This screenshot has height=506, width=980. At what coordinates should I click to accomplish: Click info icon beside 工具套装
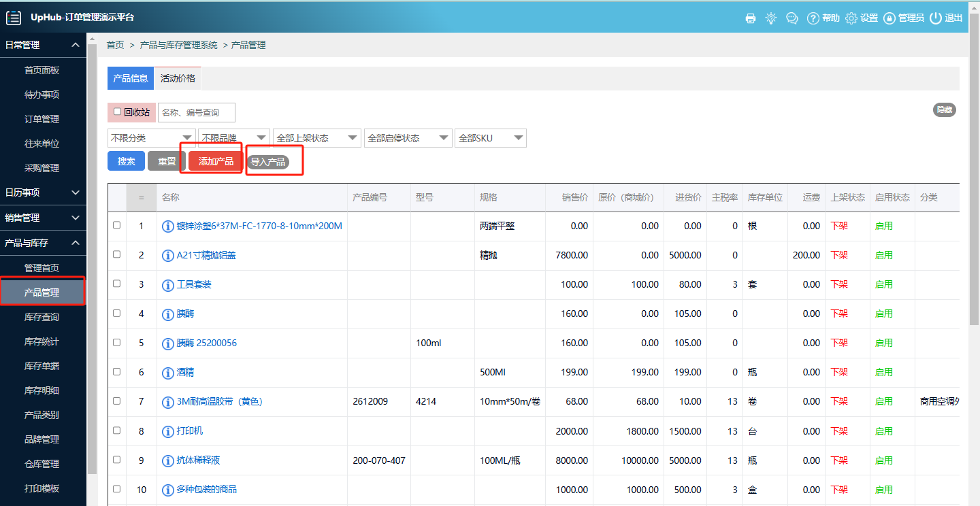click(x=168, y=284)
